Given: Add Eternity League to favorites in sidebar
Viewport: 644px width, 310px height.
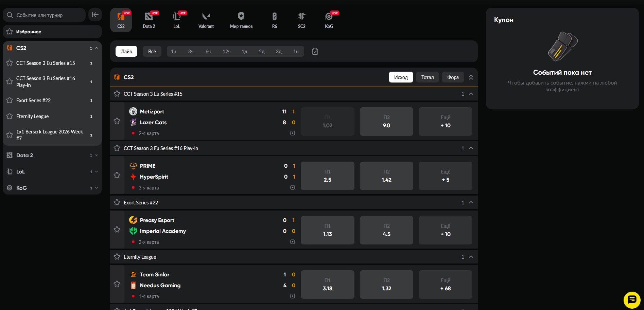Looking at the screenshot, I should click(x=10, y=116).
